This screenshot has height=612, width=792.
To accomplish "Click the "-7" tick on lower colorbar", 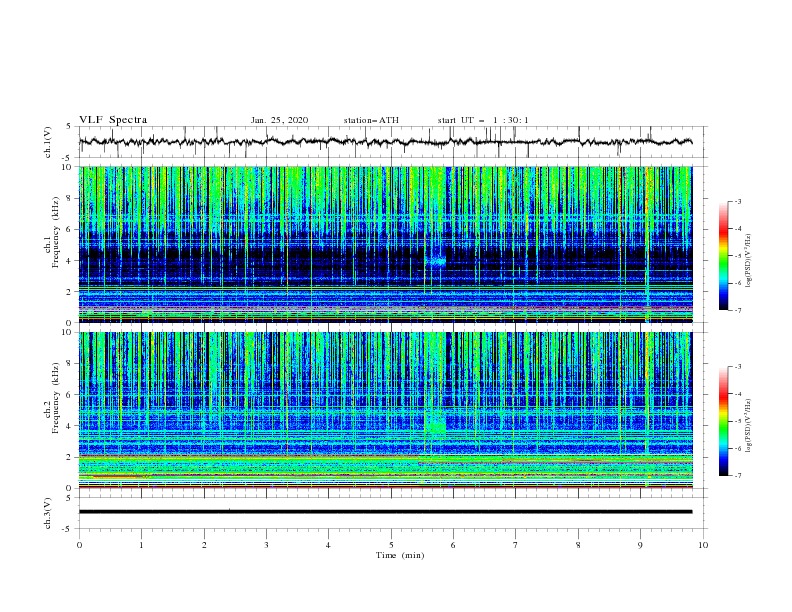I will 738,476.
